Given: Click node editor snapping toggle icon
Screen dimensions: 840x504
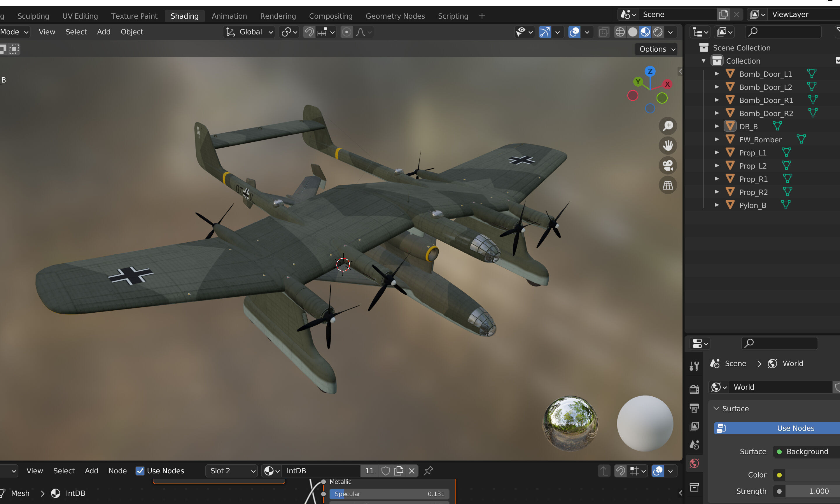Looking at the screenshot, I should click(620, 471).
